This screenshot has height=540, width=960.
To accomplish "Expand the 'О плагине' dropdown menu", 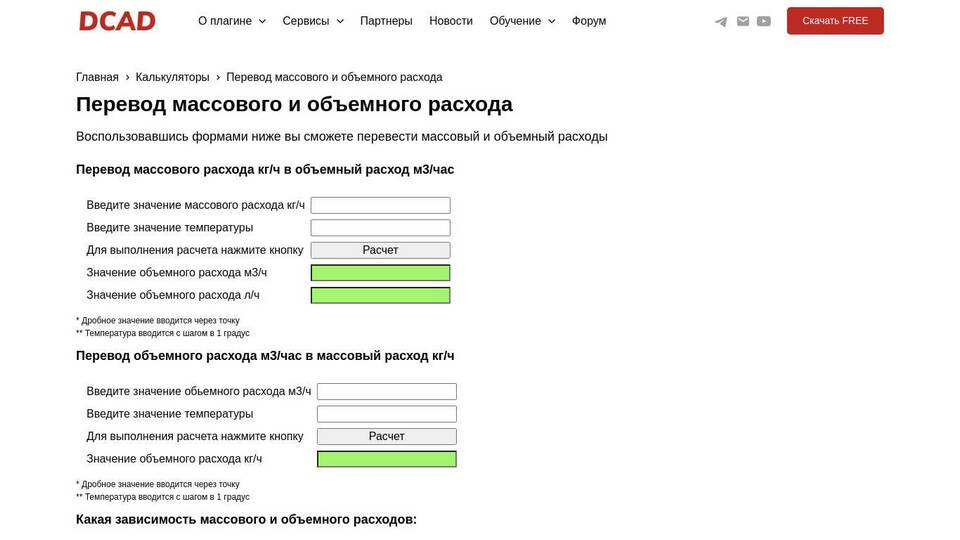I will pyautogui.click(x=231, y=21).
